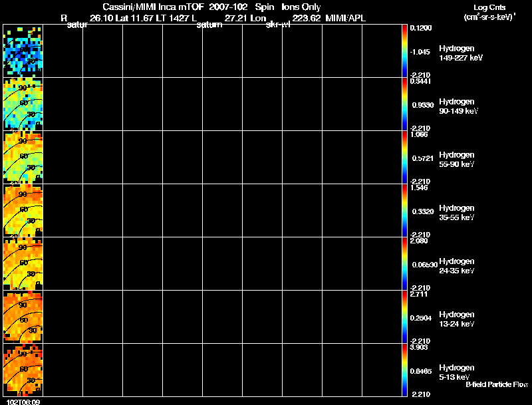Click the '102T06:09' timestamp

click(x=23, y=402)
